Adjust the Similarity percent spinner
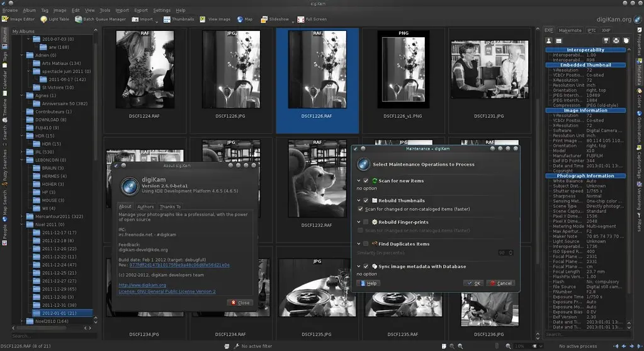 [x=506, y=253]
